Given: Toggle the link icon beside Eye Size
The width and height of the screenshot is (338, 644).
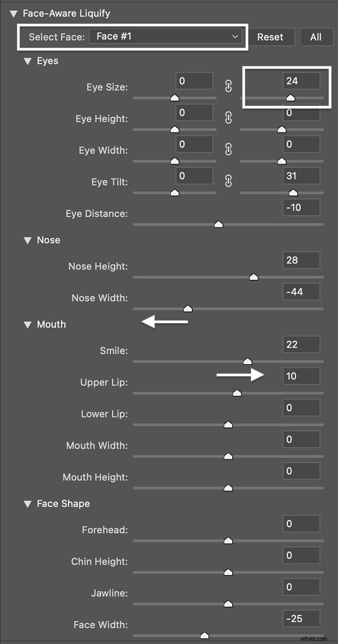Looking at the screenshot, I should click(229, 86).
